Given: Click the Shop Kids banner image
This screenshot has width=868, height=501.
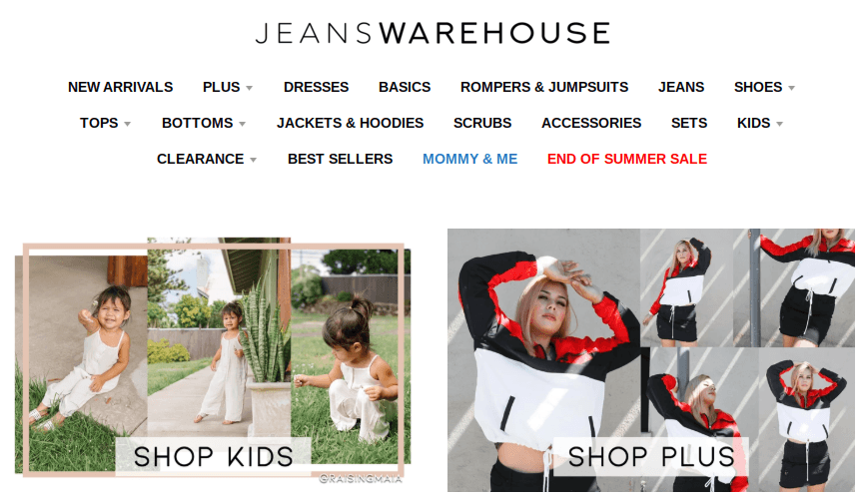Looking at the screenshot, I should coord(213,357).
